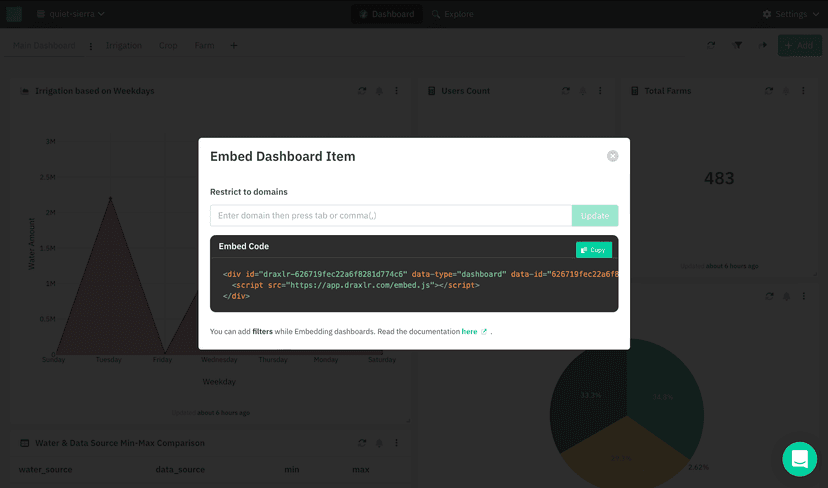Click the 33.3% pie chart slice

coord(590,395)
